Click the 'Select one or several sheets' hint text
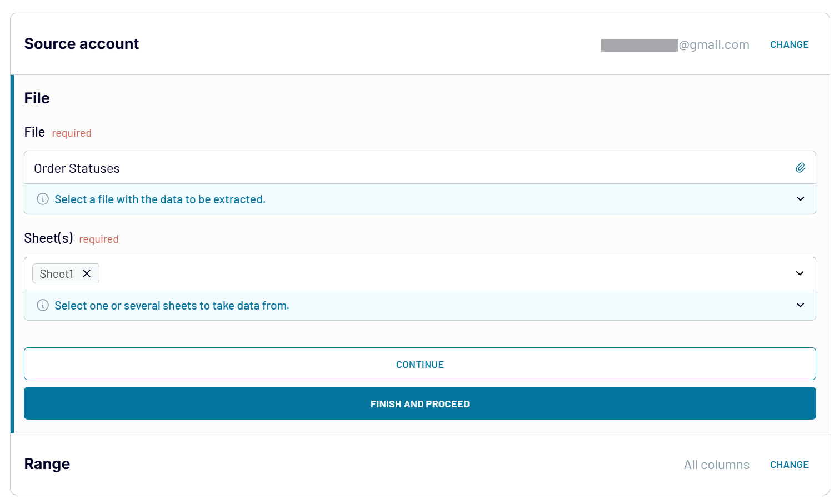This screenshot has width=839, height=504. click(172, 306)
